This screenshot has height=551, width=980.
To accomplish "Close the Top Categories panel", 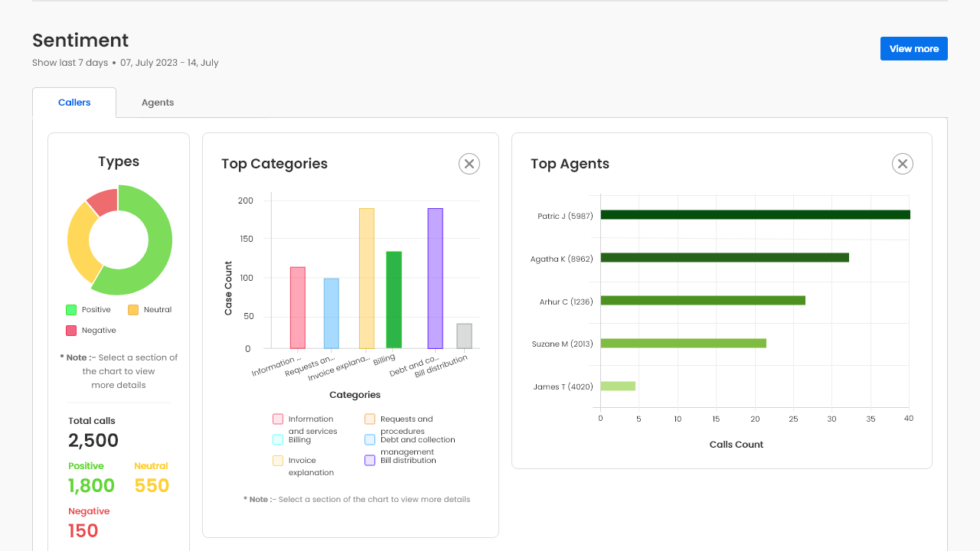I will pyautogui.click(x=469, y=164).
